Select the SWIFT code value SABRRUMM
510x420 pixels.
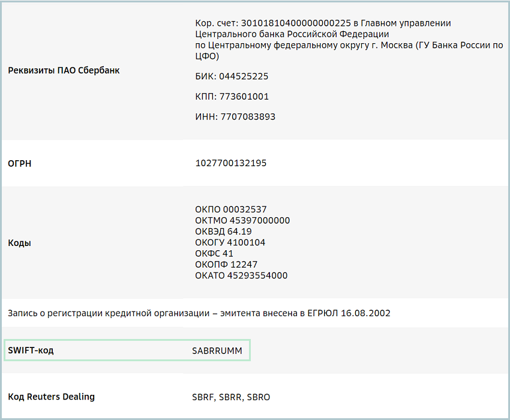click(217, 351)
